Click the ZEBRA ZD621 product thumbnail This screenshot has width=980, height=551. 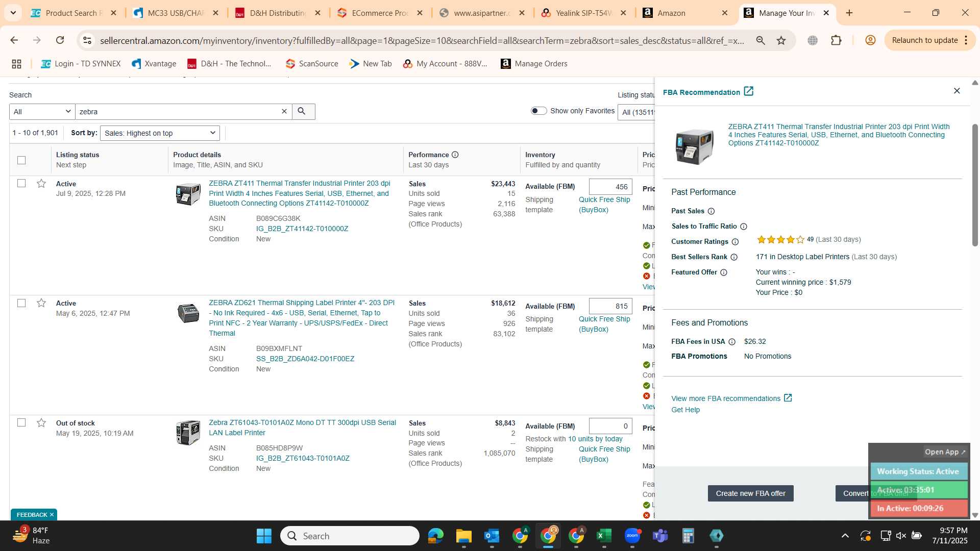tap(188, 313)
